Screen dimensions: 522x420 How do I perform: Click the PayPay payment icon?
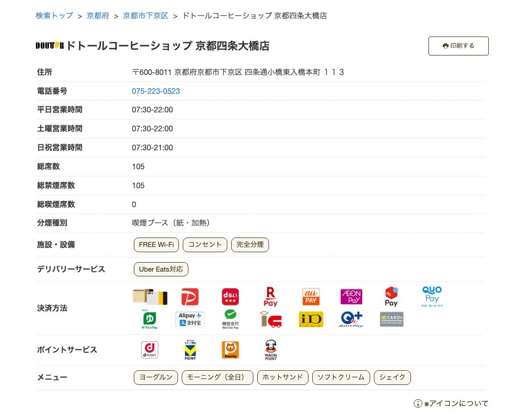coord(190,297)
